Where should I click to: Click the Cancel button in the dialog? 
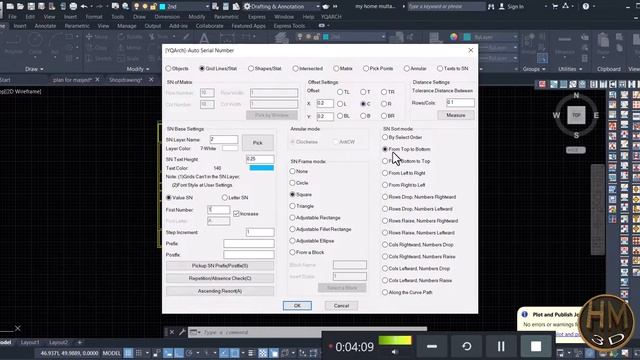341,306
